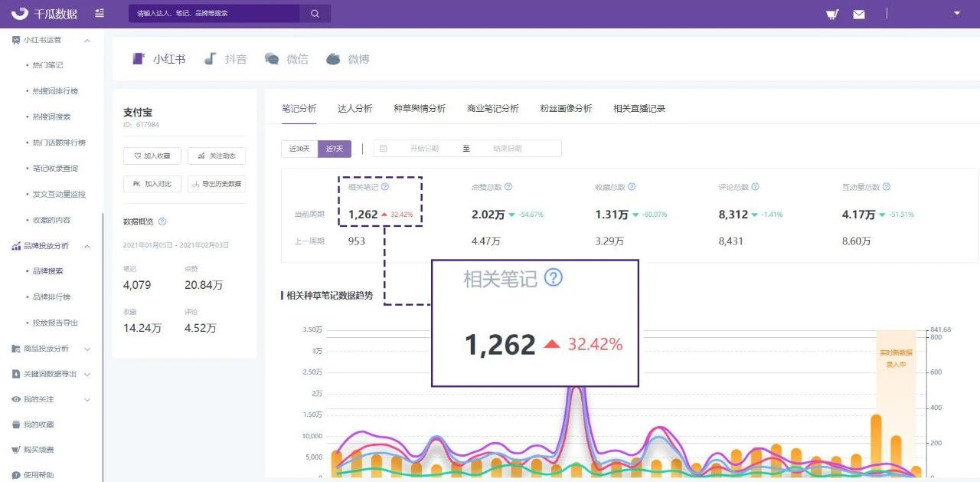980x482 pixels.
Task: Click help icon beside 收藏总数
Action: pyautogui.click(x=632, y=186)
